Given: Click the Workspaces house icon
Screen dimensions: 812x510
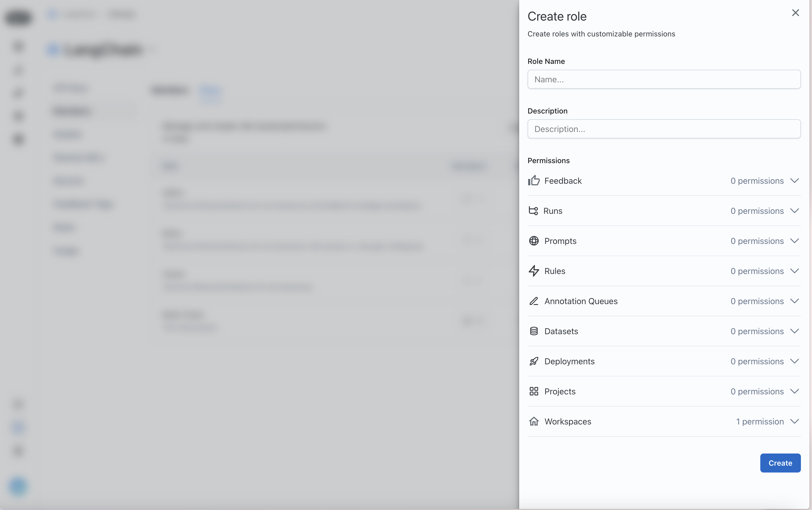Looking at the screenshot, I should [x=533, y=421].
